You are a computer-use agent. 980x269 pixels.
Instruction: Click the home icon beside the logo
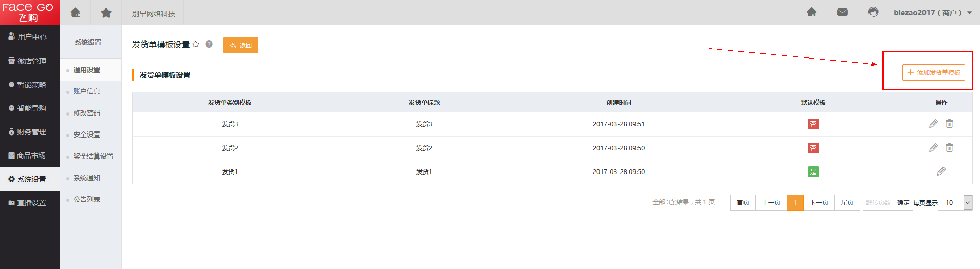pyautogui.click(x=76, y=13)
